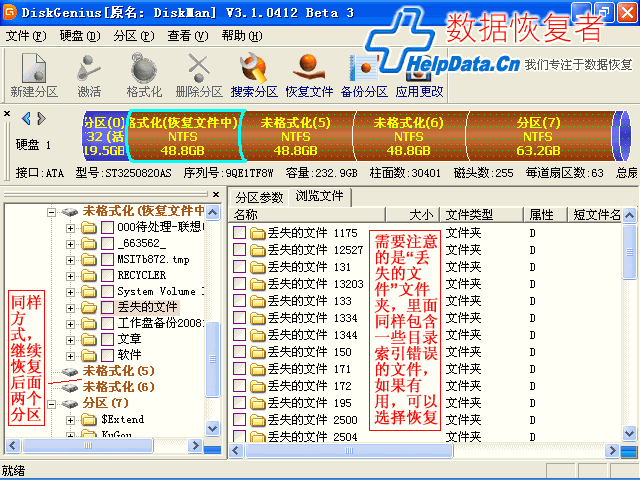Click file list horizontal scroll right arrow

611,451
